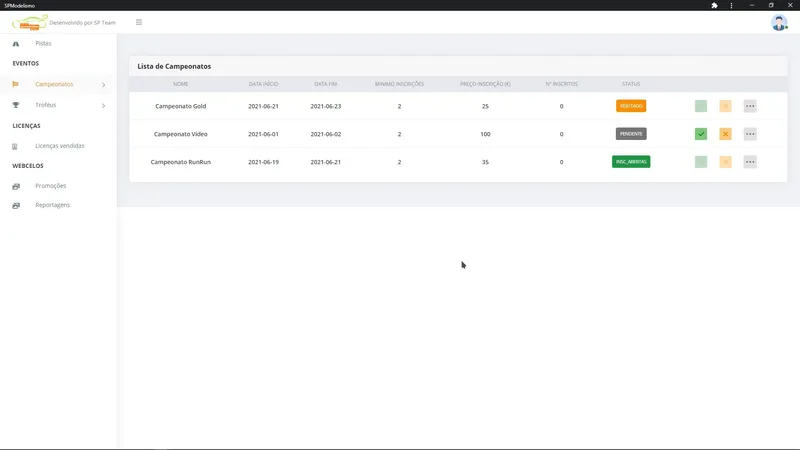Open the Troféus sidebar menu item
Viewport: 800px width, 450px height.
tap(46, 105)
